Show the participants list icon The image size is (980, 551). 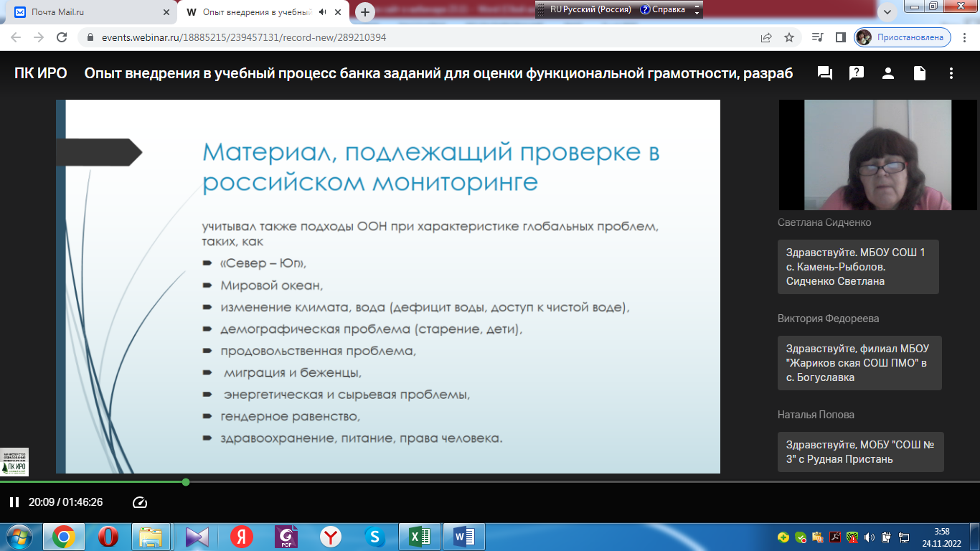[x=887, y=73]
